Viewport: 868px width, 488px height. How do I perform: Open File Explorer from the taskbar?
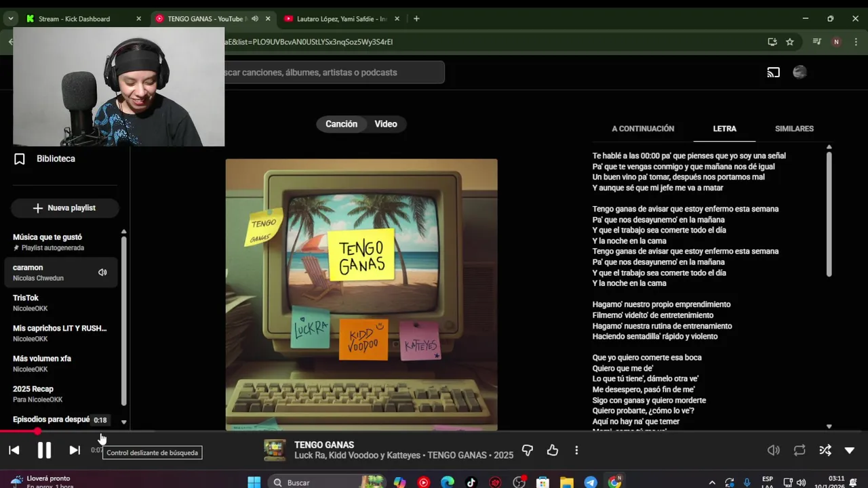(x=567, y=483)
